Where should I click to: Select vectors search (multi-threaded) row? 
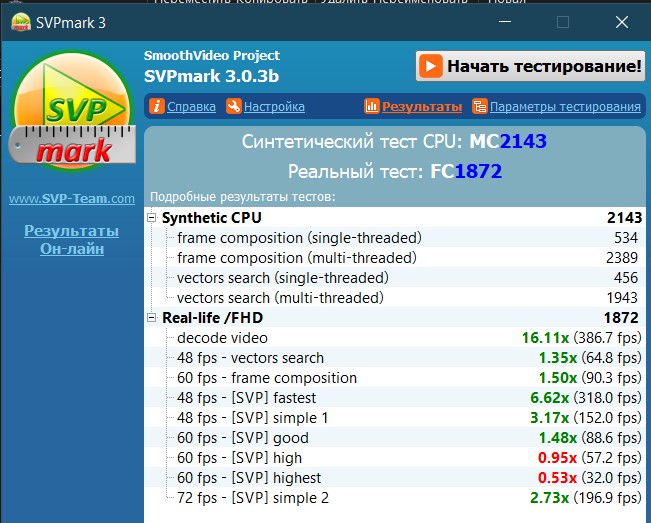pyautogui.click(x=280, y=298)
